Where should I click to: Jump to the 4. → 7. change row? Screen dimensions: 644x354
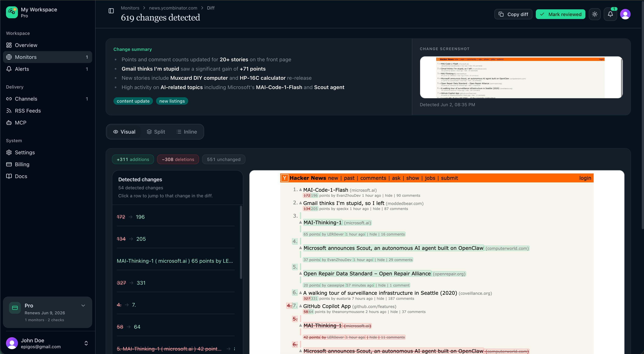(x=176, y=305)
